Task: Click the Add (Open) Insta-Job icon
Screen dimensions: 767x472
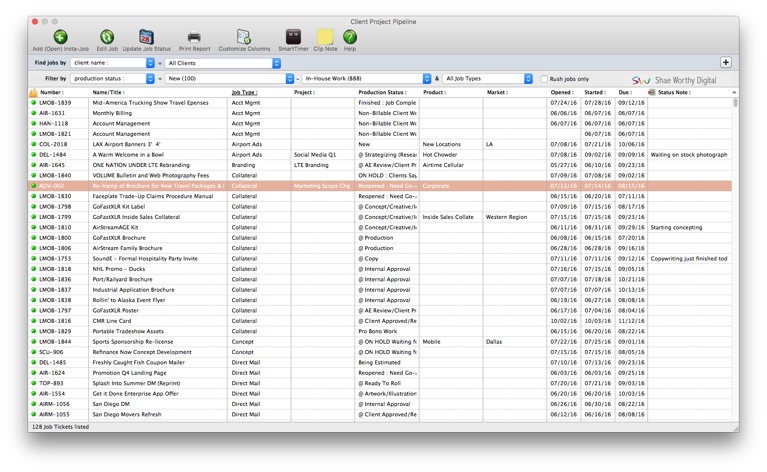Action: pos(60,37)
